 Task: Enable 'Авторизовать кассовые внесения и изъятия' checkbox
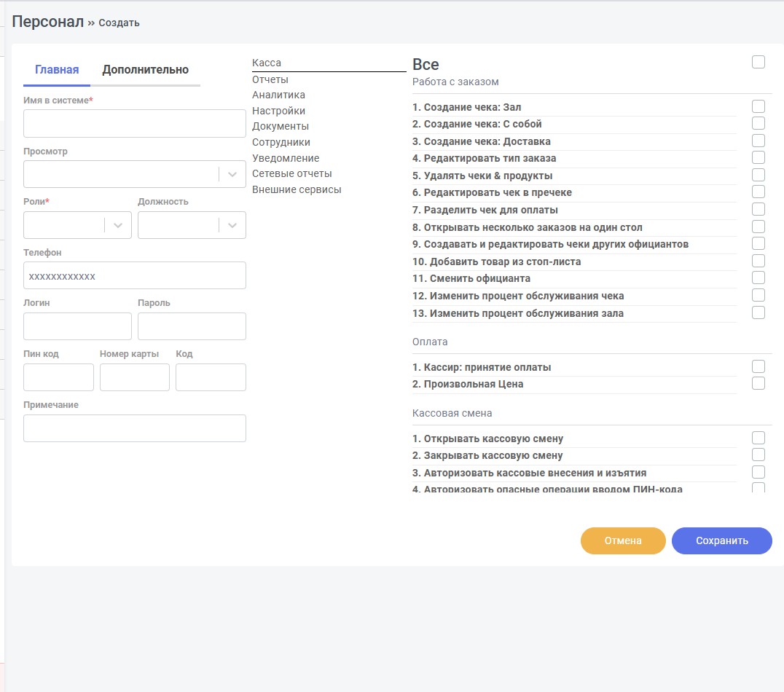pos(758,472)
